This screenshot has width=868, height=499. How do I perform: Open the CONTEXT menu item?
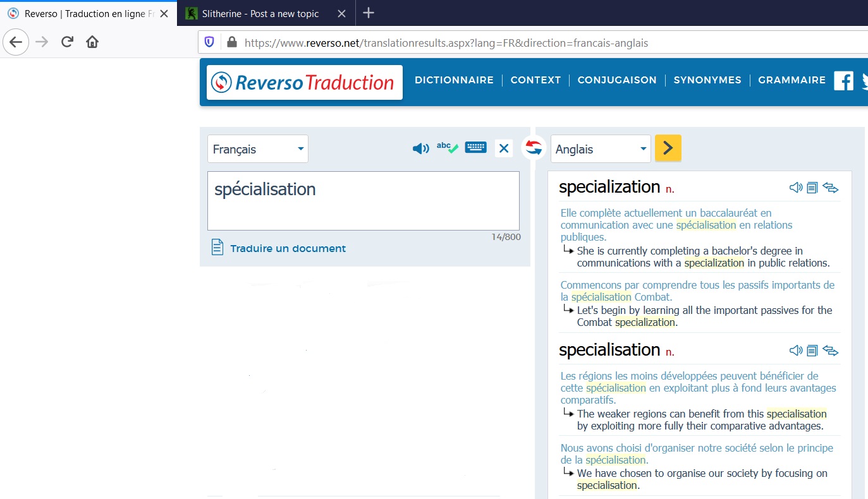click(x=535, y=80)
